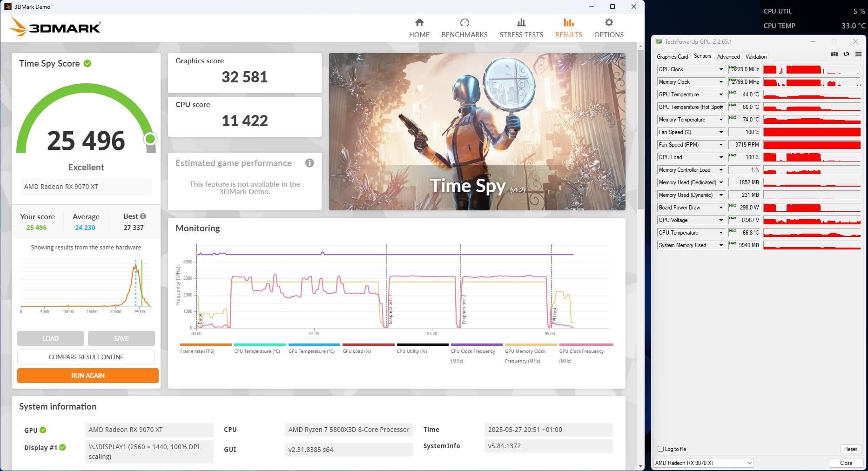Run the benchmark again with RUN AGAIN

88,376
